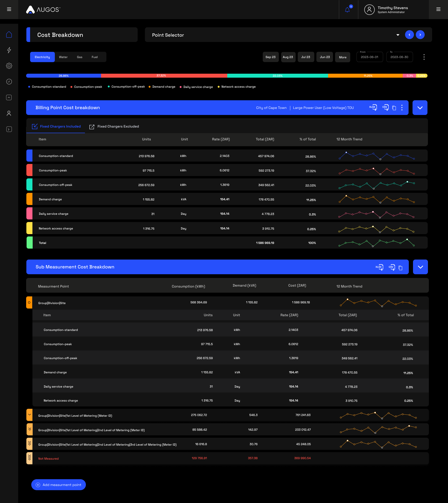This screenshot has width=448, height=503.
Task: Click the Consumption-peak segment of cost bar
Action: [x=164, y=76]
